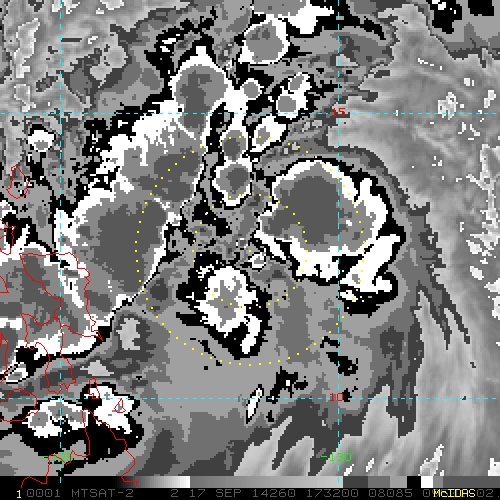Pick the black segment of enhancement color bar
Viewport: 500px width, 500px height.
414,482
